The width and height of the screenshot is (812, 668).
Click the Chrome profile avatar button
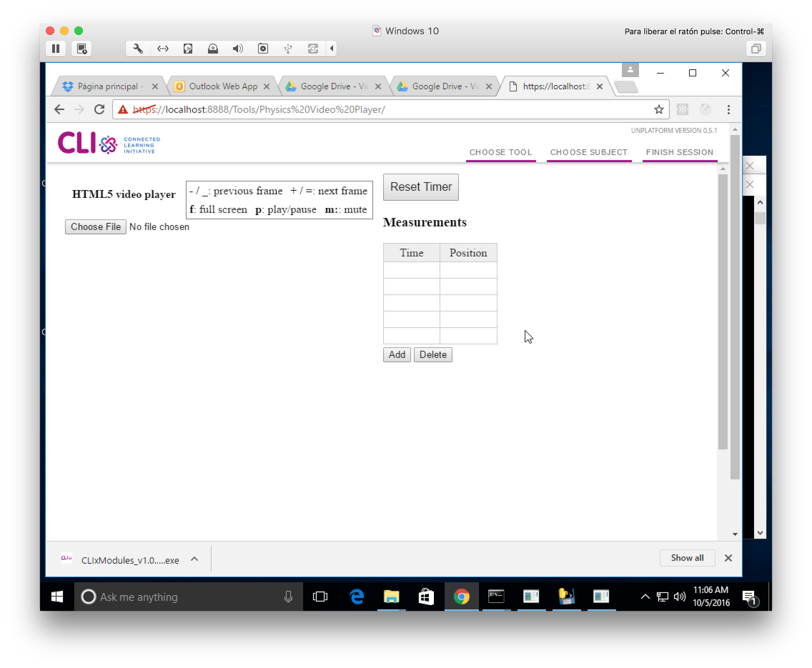pos(630,69)
